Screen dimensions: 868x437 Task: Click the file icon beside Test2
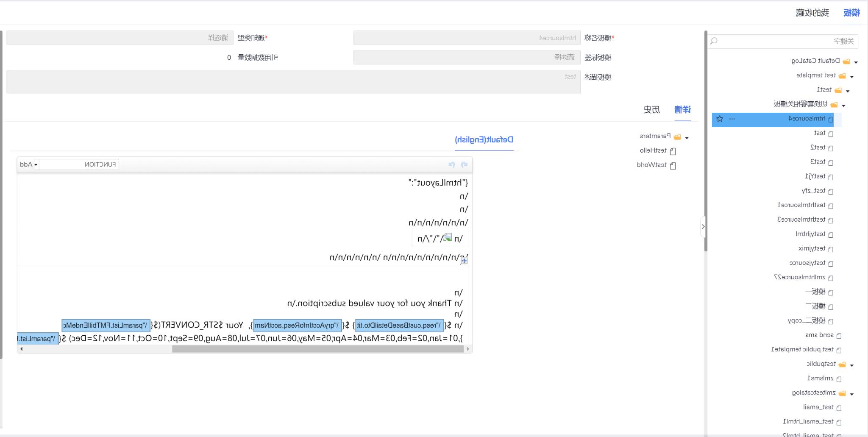coord(831,148)
